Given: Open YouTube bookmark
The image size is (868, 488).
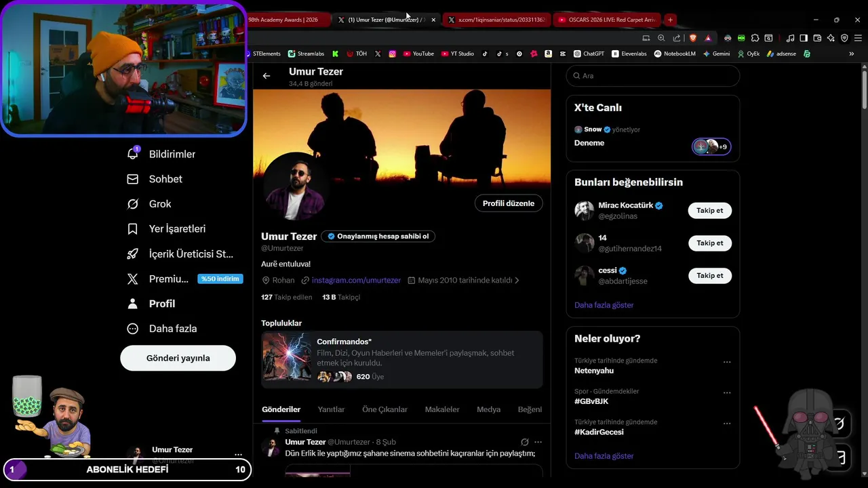Looking at the screenshot, I should coord(418,54).
